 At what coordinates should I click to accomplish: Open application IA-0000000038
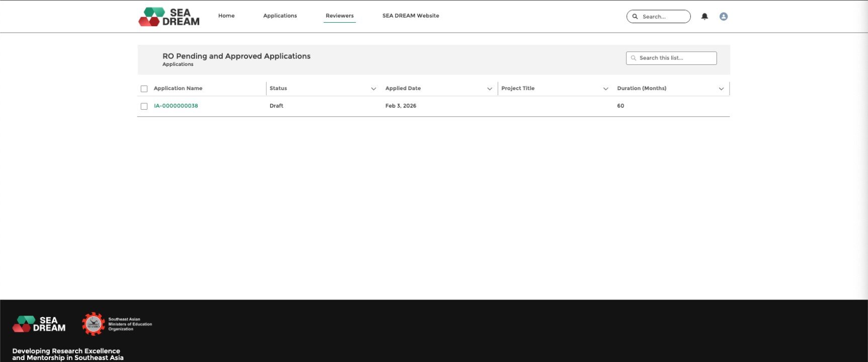click(176, 106)
